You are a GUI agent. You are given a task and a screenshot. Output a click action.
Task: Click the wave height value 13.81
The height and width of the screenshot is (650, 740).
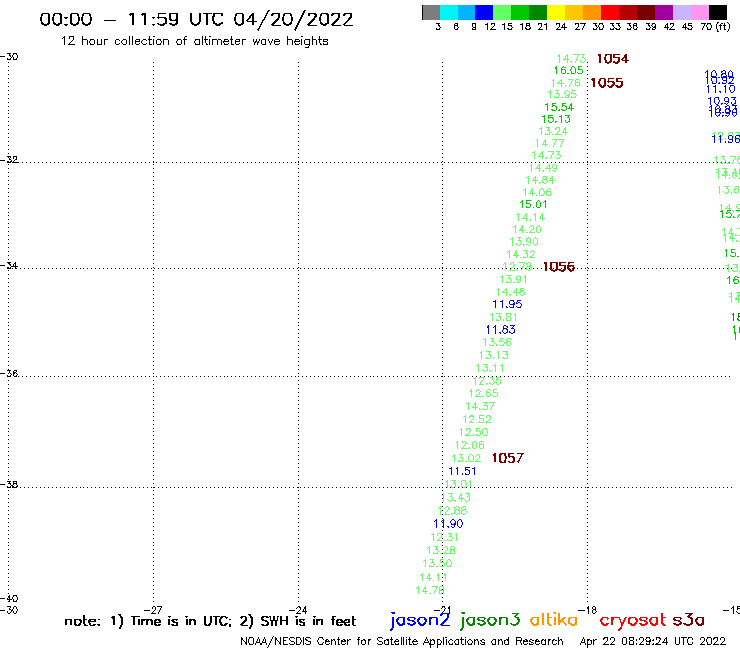click(x=504, y=318)
